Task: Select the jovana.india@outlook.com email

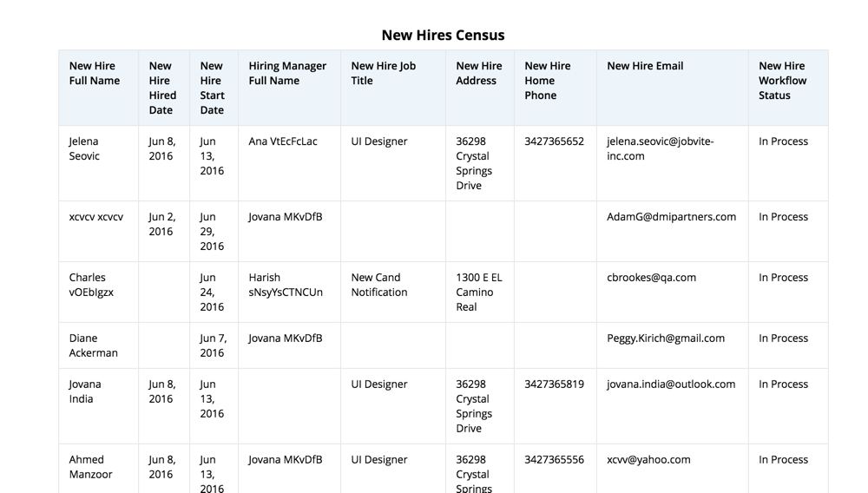Action: click(670, 385)
